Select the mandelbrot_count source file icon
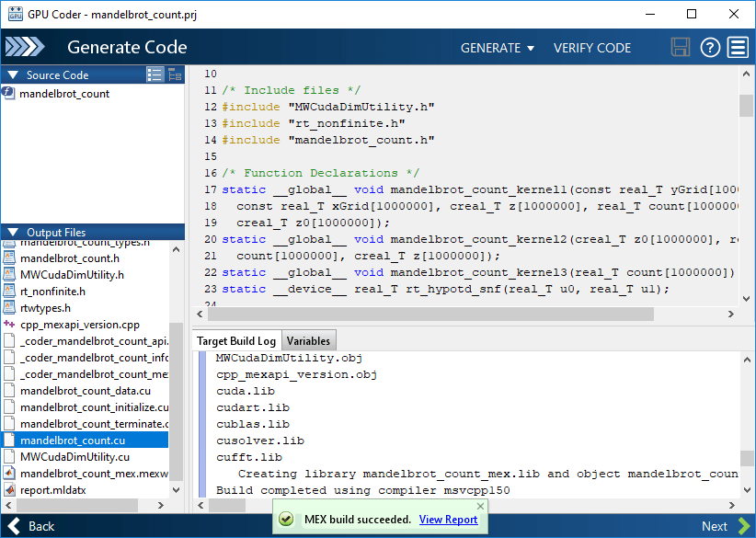Viewport: 756px width, 538px height. coord(9,93)
